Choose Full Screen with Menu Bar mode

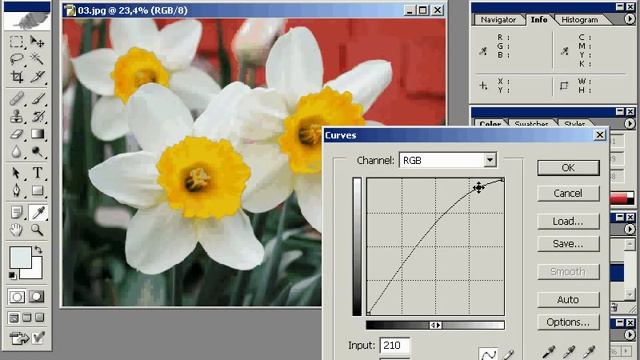[27, 318]
